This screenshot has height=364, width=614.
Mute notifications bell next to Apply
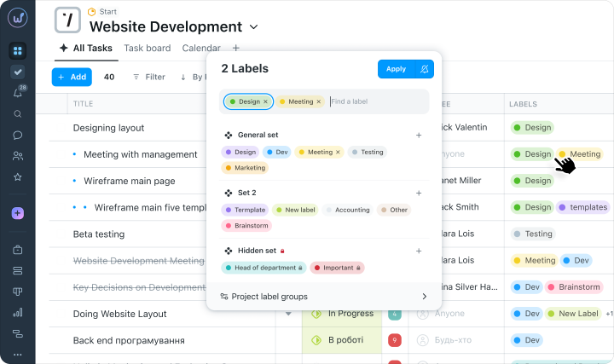tap(424, 69)
